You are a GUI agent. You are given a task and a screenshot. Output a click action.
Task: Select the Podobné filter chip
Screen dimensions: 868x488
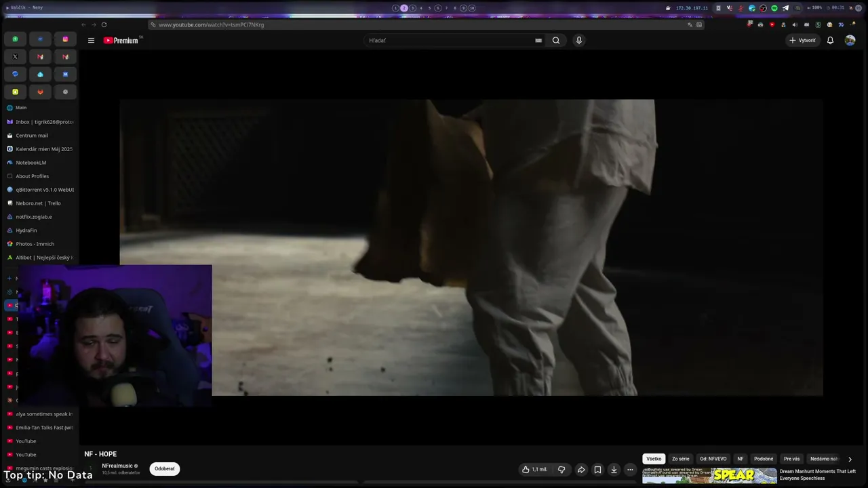(x=764, y=459)
